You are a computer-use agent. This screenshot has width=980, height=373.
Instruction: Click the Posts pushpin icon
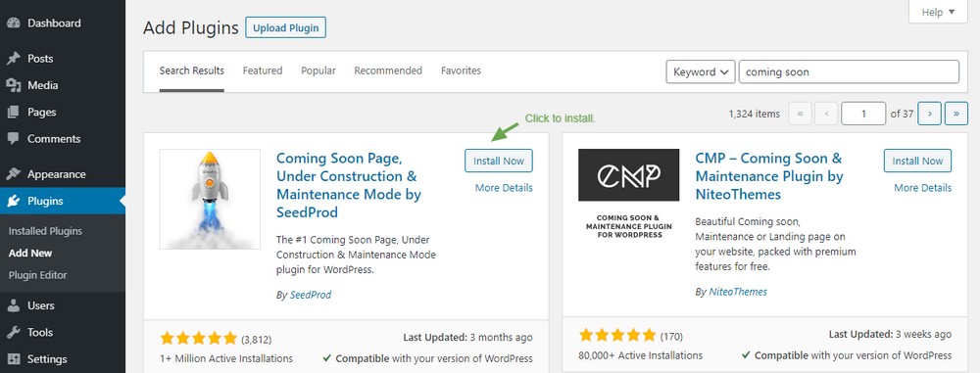click(13, 59)
